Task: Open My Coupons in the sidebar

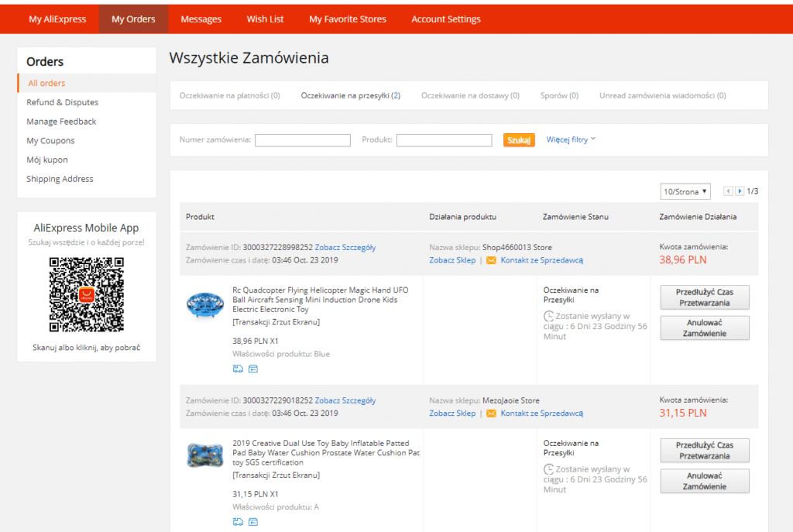Action: click(50, 141)
